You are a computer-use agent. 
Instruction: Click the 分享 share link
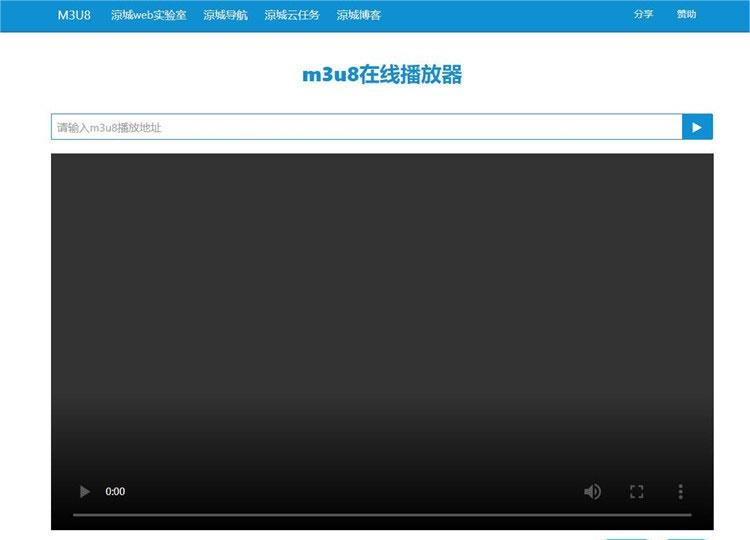643,15
